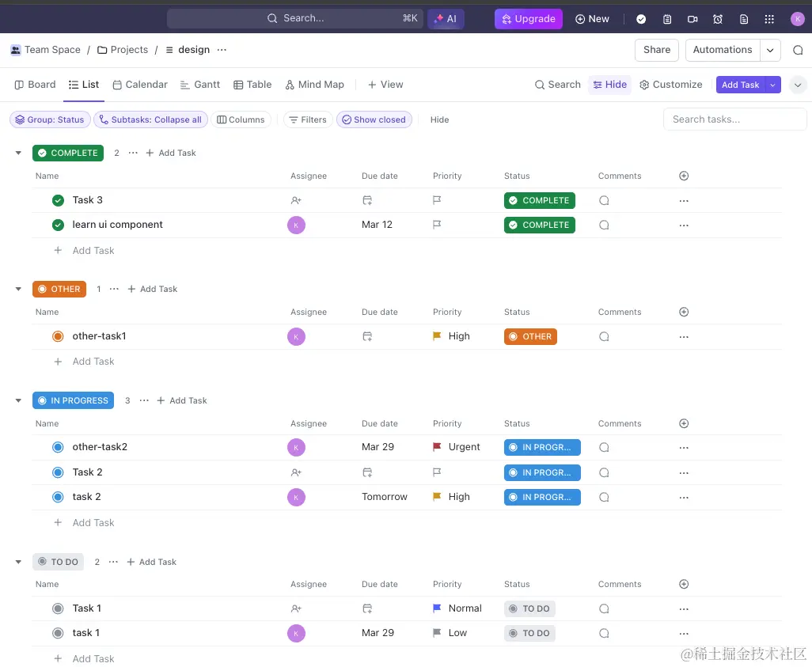Image resolution: width=812 pixels, height=667 pixels.
Task: Open comments for learn ui component
Action: (x=604, y=225)
